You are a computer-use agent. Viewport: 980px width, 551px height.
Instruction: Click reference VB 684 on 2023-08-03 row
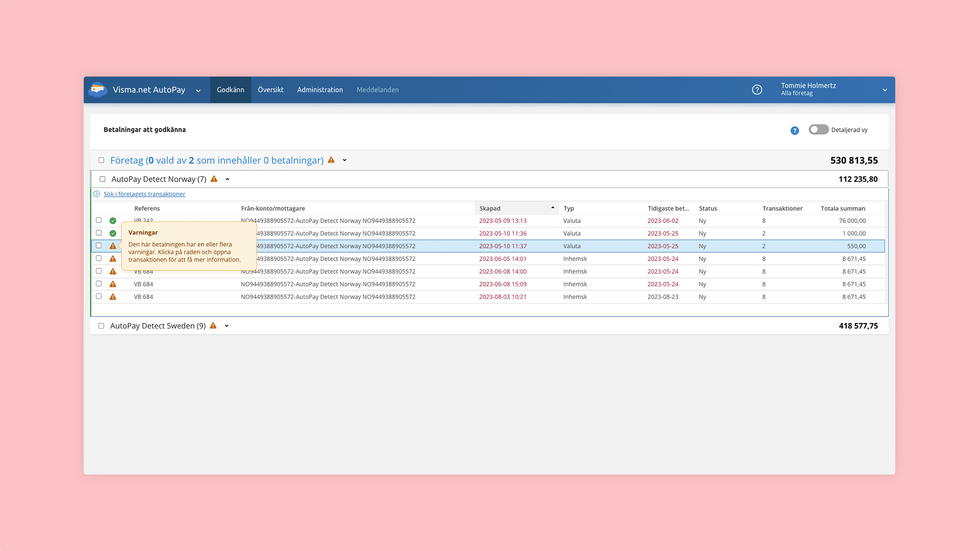coord(143,297)
